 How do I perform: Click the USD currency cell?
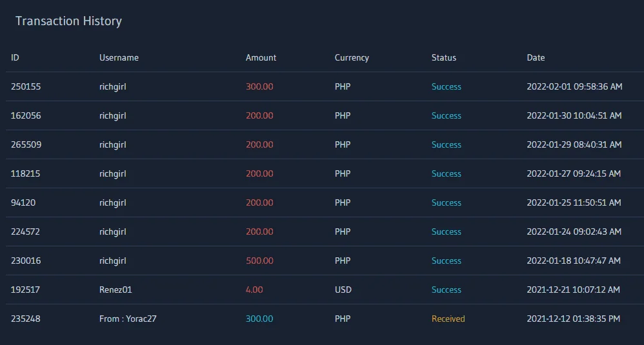click(x=343, y=290)
